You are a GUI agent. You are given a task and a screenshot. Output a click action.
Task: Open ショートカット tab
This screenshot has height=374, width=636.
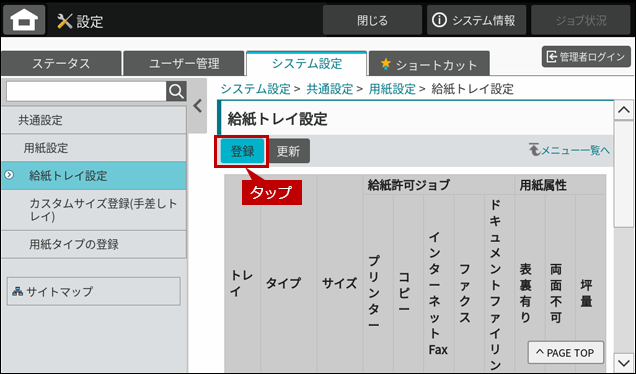click(429, 64)
